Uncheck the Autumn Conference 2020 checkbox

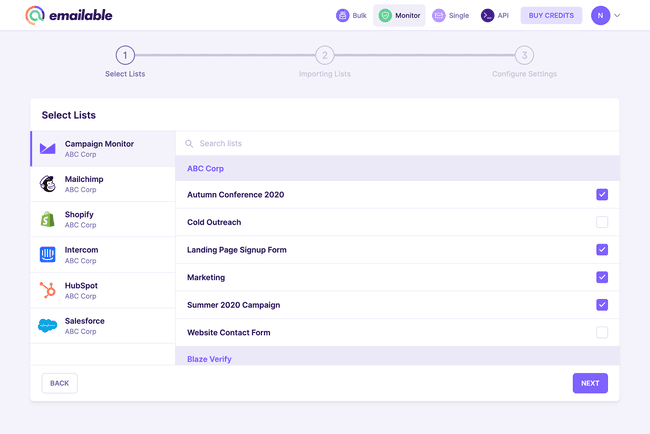[x=602, y=194]
